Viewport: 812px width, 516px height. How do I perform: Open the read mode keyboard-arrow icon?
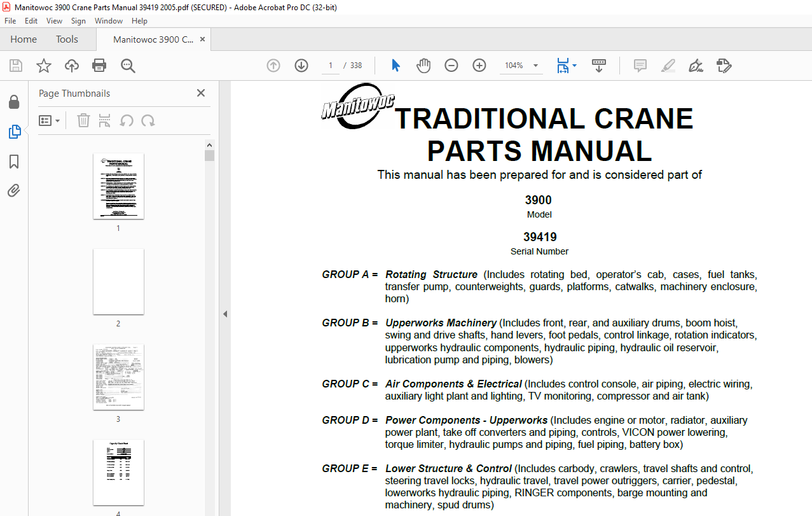(x=599, y=66)
